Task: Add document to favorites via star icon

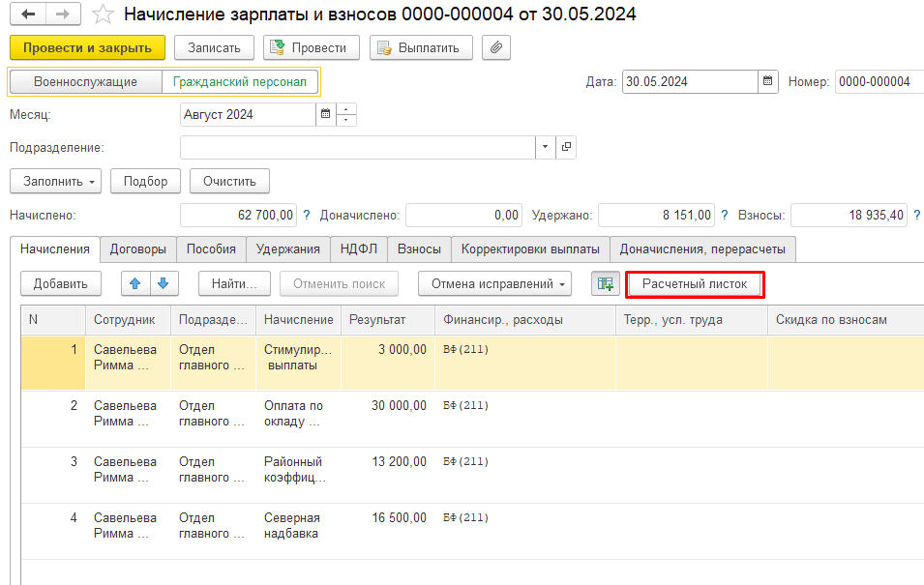Action: (x=101, y=15)
